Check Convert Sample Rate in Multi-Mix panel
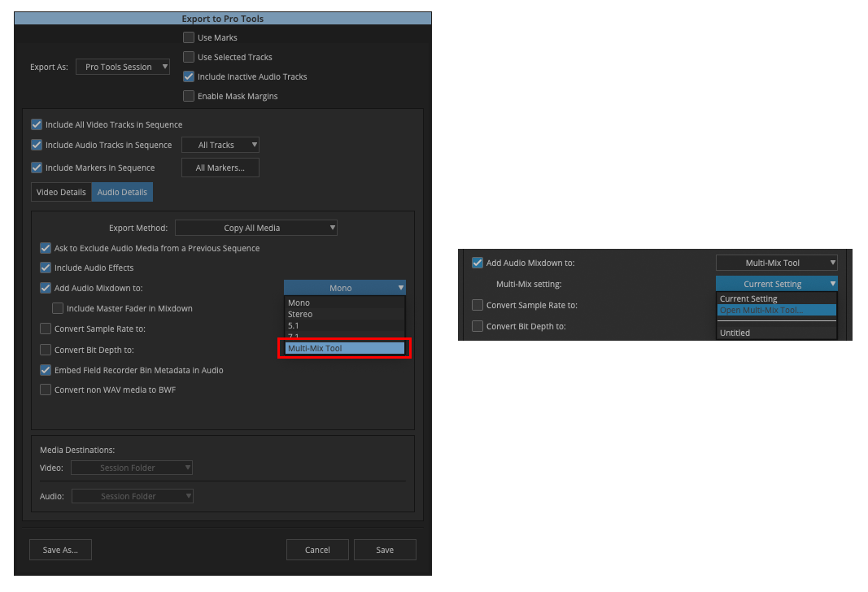The image size is (868, 592). click(x=478, y=305)
